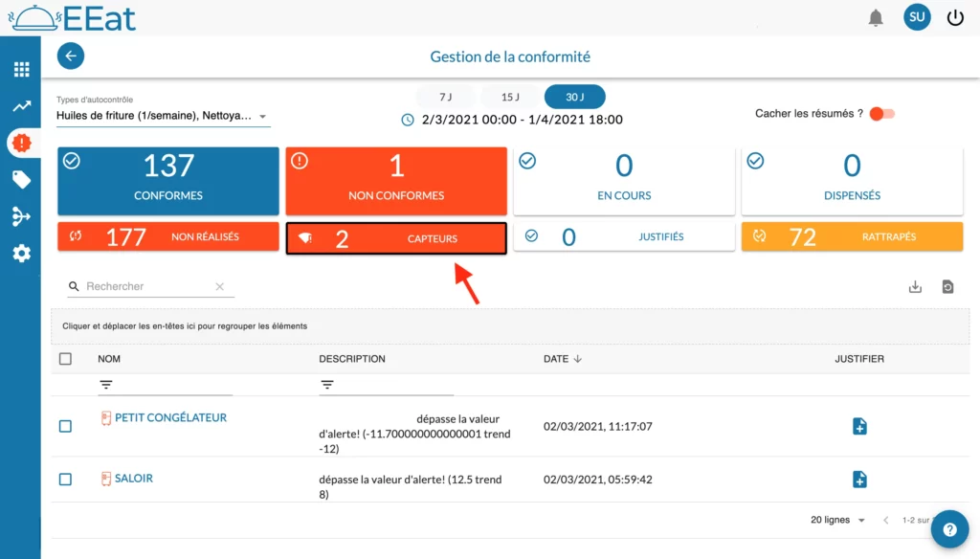This screenshot has height=559, width=980.
Task: Open the 0 EN COURS card
Action: tap(624, 181)
